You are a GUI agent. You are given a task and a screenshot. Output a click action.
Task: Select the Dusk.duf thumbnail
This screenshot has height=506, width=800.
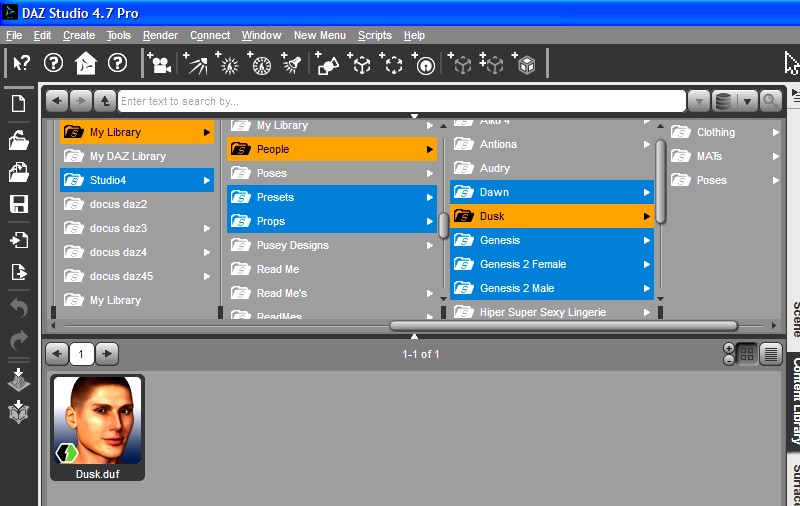tap(97, 427)
